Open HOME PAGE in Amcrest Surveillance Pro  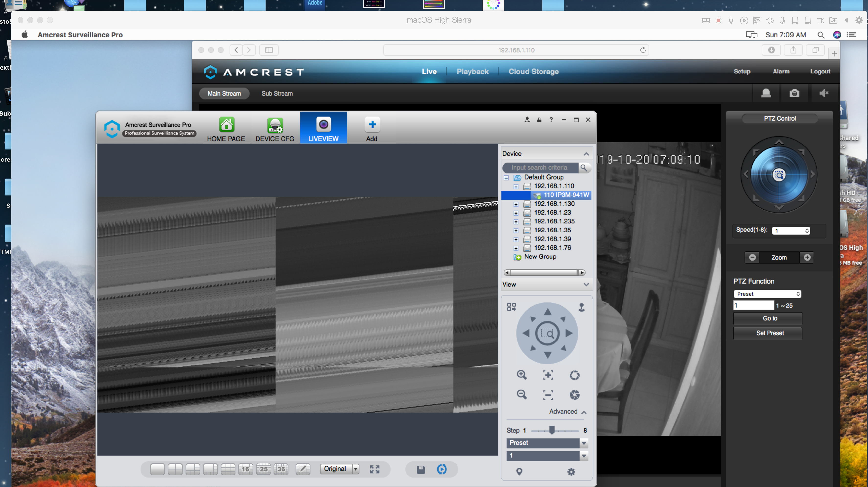click(x=226, y=129)
